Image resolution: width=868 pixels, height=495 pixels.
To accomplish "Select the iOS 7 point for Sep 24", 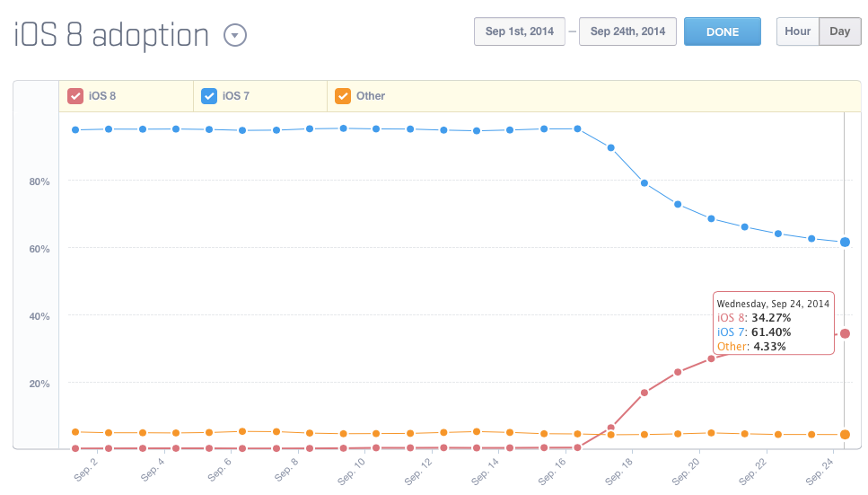I will coord(845,243).
